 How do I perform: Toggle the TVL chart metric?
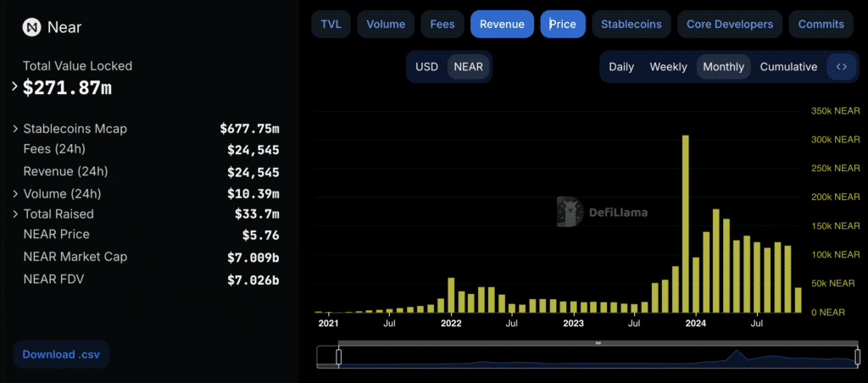click(331, 25)
